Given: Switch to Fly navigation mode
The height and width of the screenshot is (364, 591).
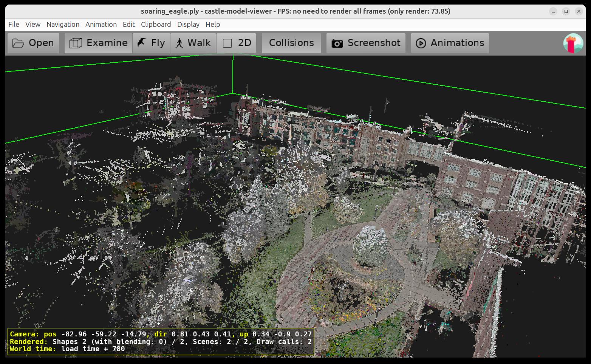Looking at the screenshot, I should pos(151,43).
